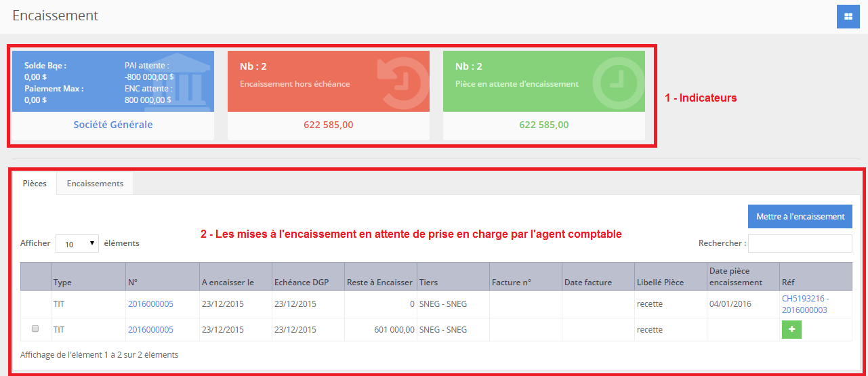Tick the checkbox for the 601 000,00 row

35,329
